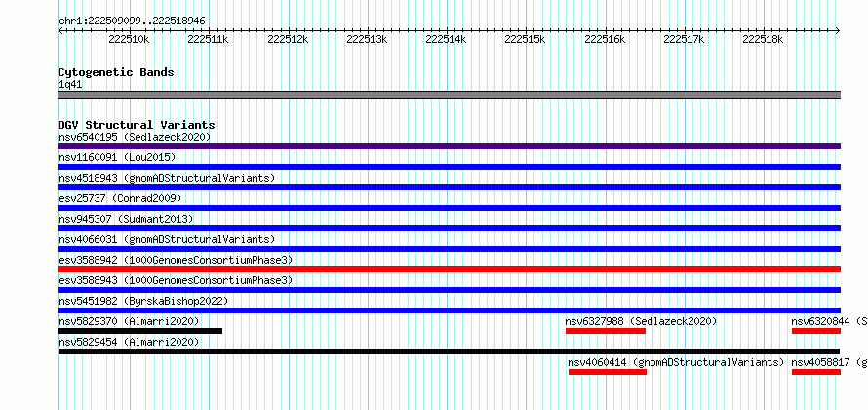
Task: Click the 222510k ruler position
Action: coord(129,39)
